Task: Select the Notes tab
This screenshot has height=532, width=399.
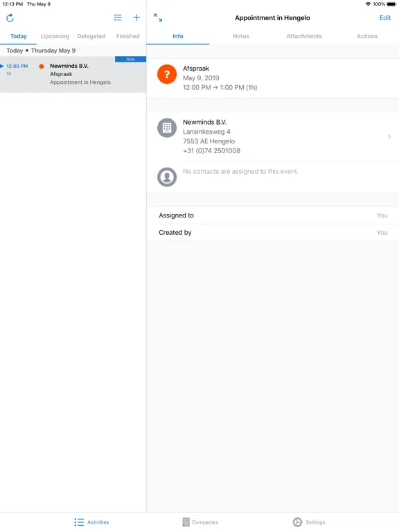Action: click(x=241, y=36)
